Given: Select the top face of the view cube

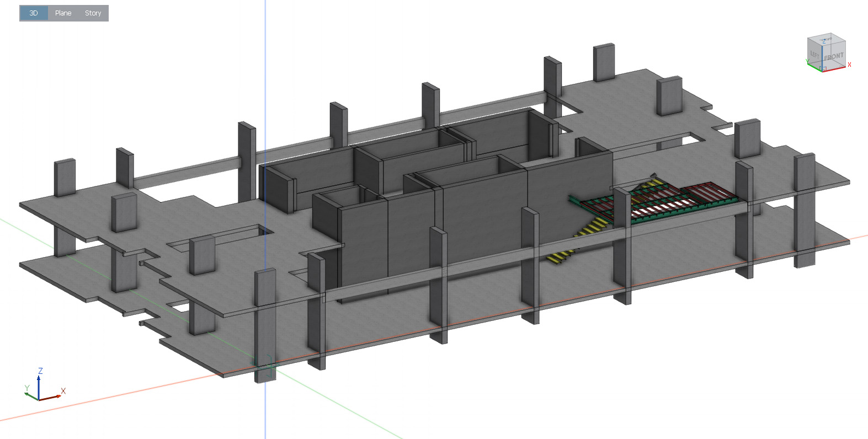Looking at the screenshot, I should (x=826, y=40).
